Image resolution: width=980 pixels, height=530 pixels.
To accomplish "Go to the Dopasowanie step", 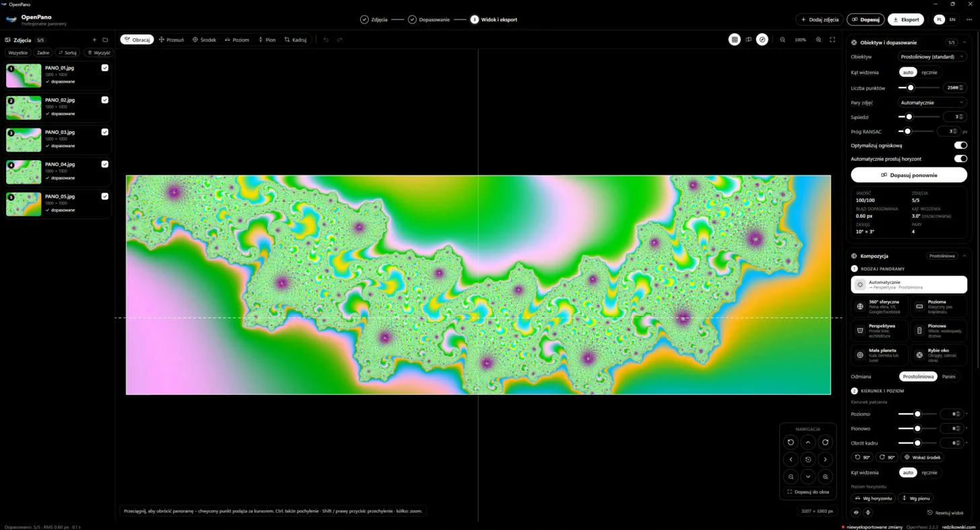I will [x=429, y=20].
